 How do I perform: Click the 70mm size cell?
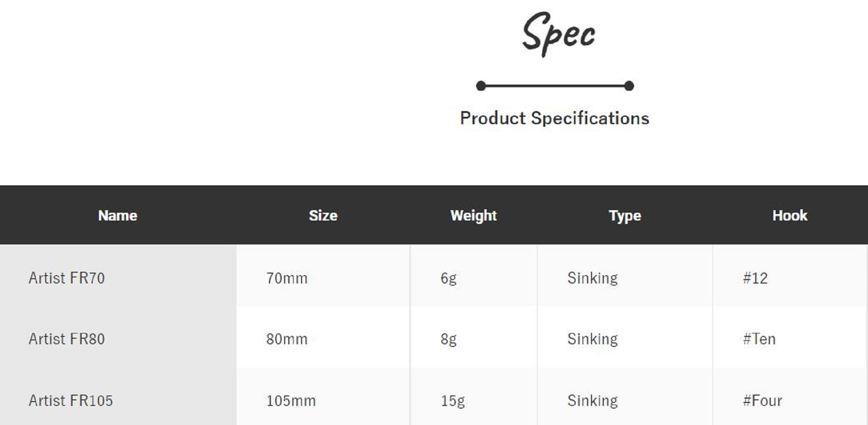(287, 278)
